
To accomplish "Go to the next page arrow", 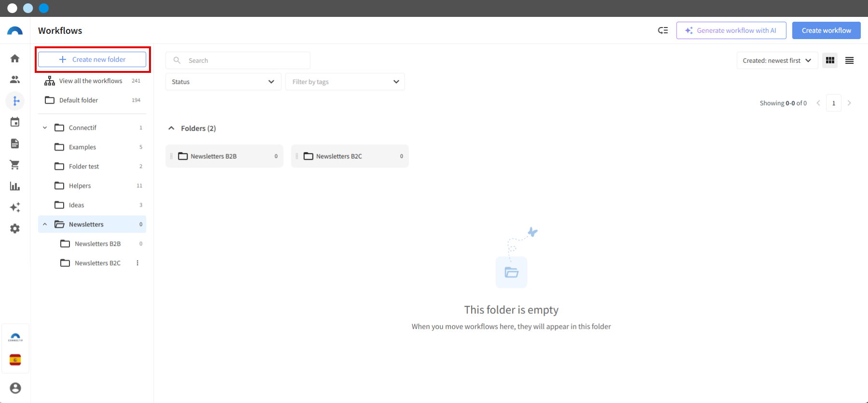I will (x=849, y=103).
